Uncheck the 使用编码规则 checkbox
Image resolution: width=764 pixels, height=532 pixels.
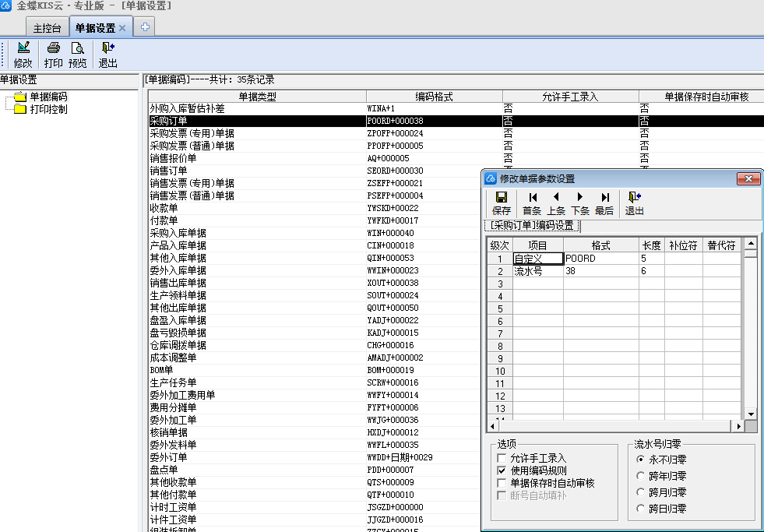point(502,470)
